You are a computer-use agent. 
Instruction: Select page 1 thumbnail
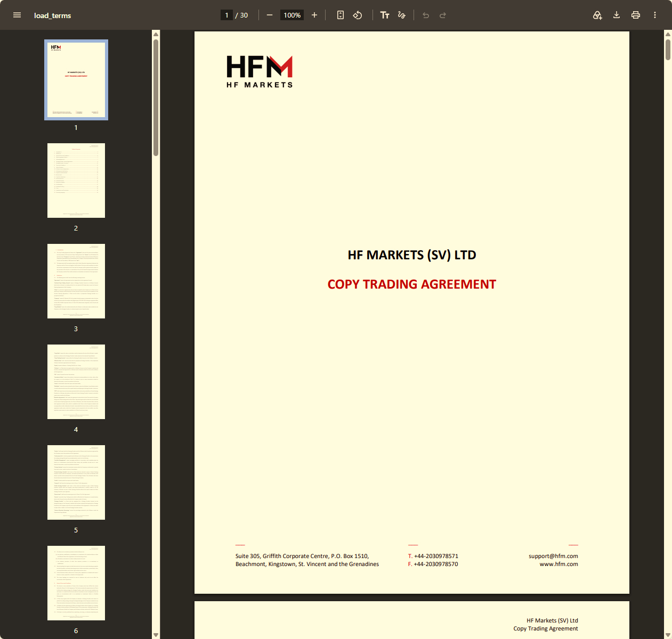[x=76, y=80]
